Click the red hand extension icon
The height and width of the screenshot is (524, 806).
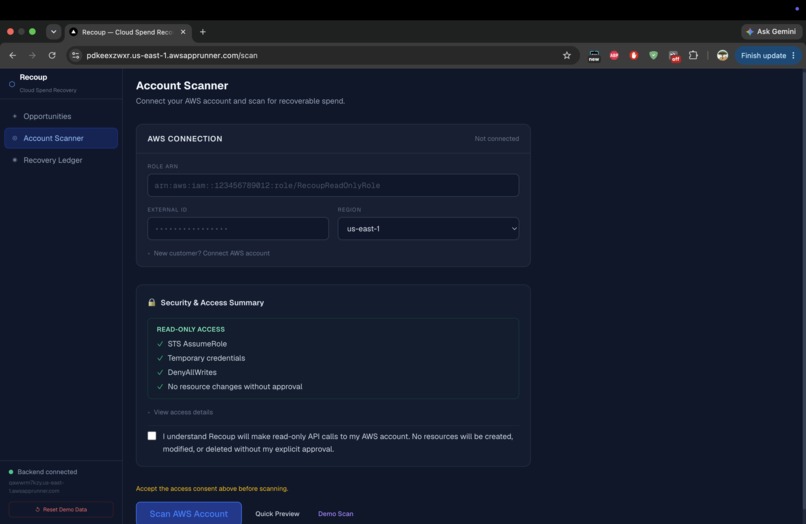(634, 56)
